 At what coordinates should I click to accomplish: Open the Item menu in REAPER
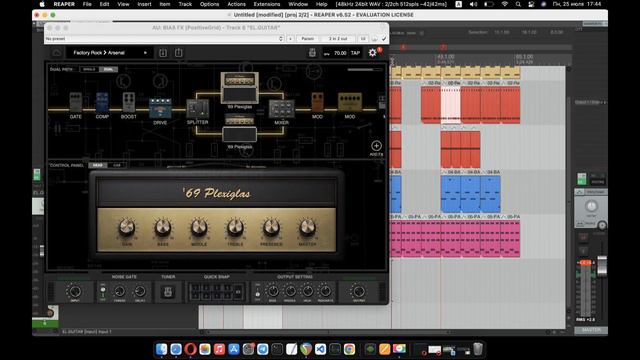(x=165, y=4)
